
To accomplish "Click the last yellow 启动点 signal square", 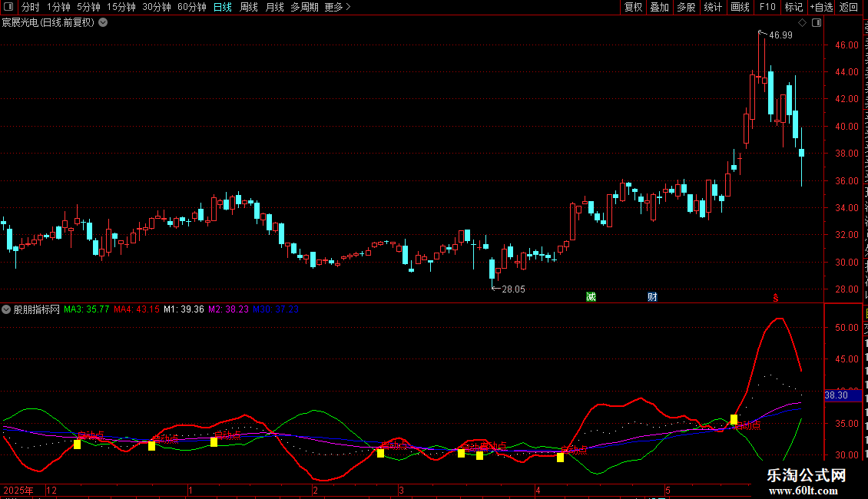I will pos(734,420).
